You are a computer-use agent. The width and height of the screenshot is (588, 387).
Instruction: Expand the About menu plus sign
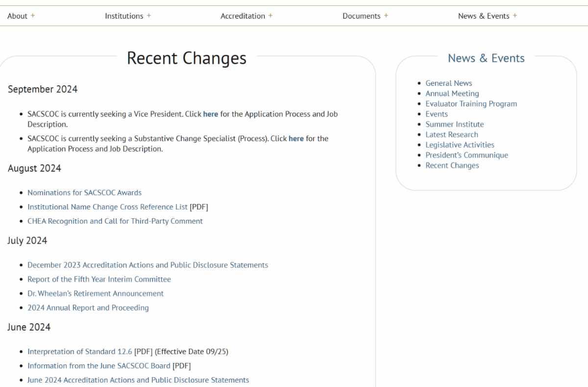pyautogui.click(x=33, y=16)
